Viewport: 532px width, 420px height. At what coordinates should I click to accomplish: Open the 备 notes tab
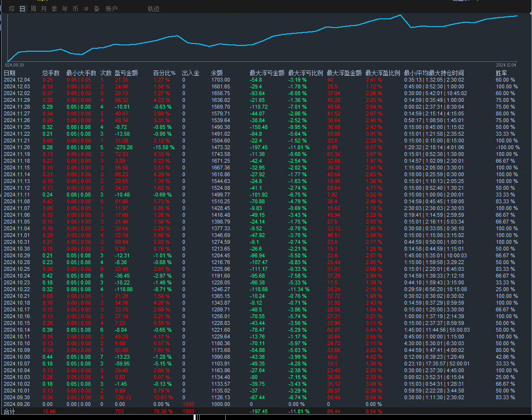[x=96, y=9]
